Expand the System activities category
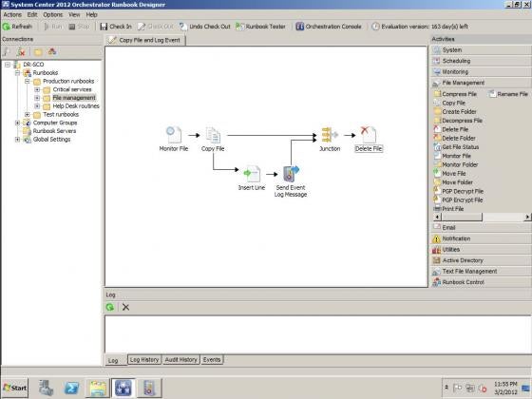This screenshot has height=399, width=532. pos(481,49)
